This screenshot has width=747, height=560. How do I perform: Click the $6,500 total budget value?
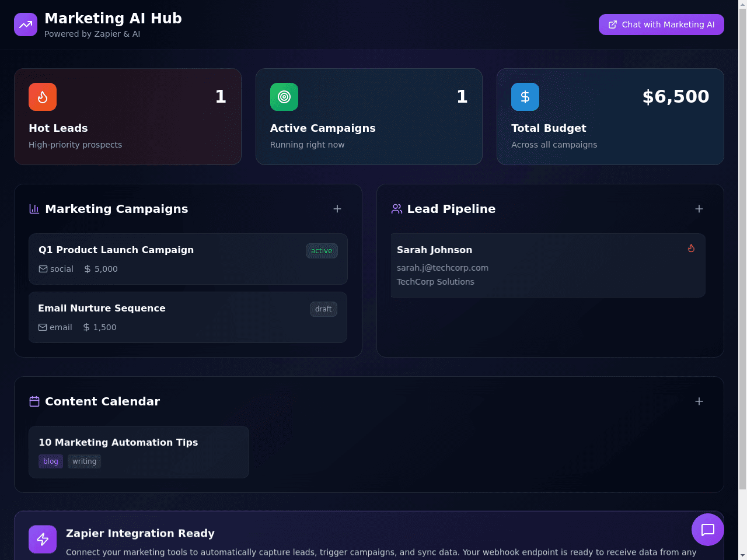click(x=676, y=97)
